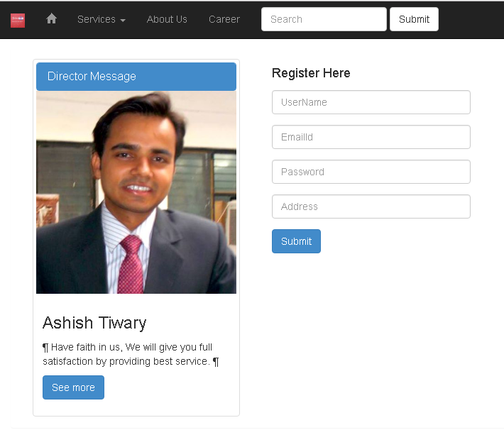Viewport: 504px width, 430px height.
Task: Click the opening pilcrow before Have faith
Action: click(x=45, y=348)
